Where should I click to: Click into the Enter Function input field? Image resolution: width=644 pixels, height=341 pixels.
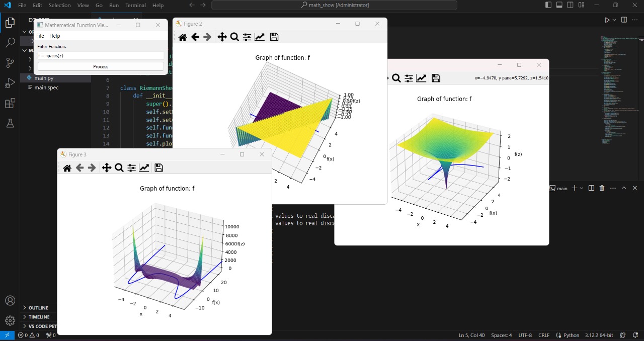click(101, 55)
